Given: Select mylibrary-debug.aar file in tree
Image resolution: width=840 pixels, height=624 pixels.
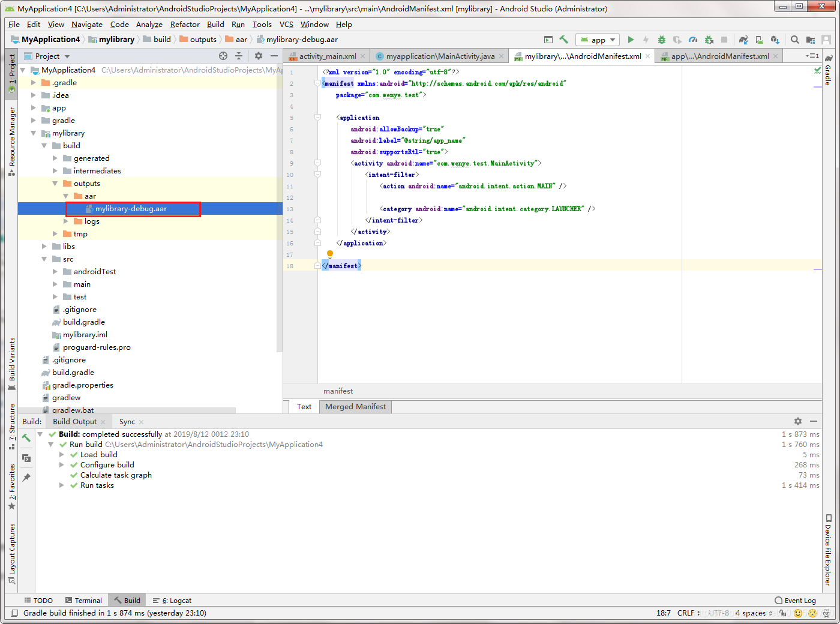Looking at the screenshot, I should 131,209.
